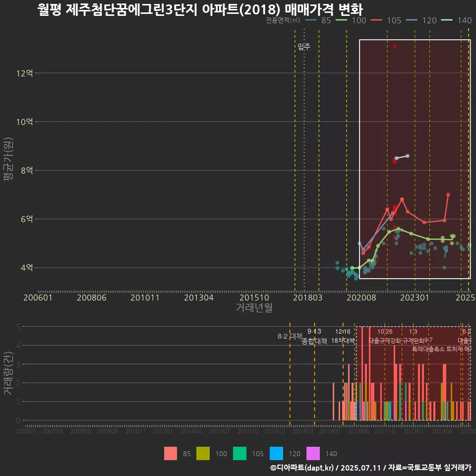Select the 120 line legend entry at top
This screenshot has height=476, width=476.
click(x=421, y=20)
